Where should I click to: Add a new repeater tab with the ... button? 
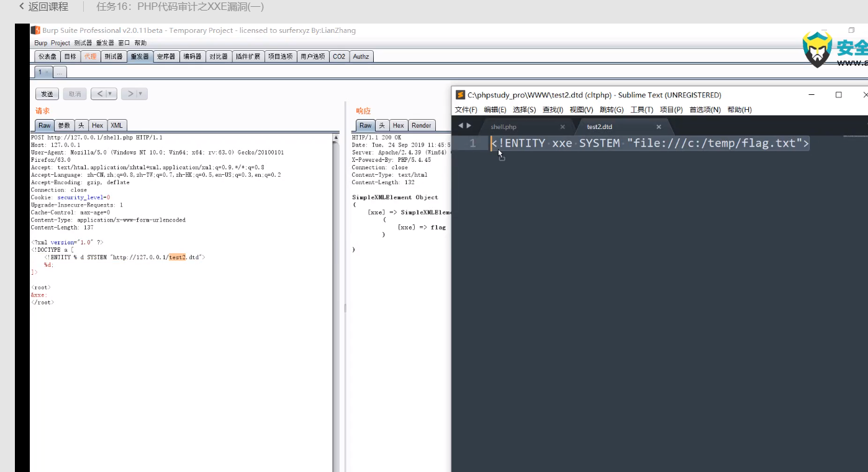pos(60,73)
